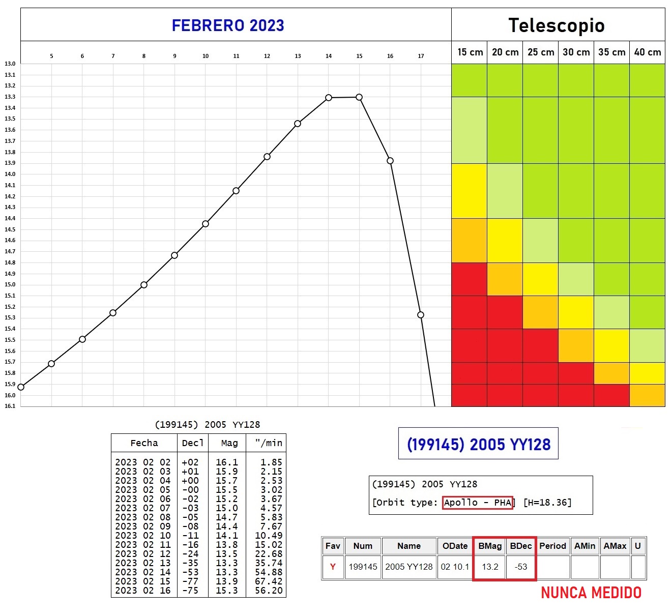Click the FEBRERO 2023 chart title
The height and width of the screenshot is (616, 672).
pyautogui.click(x=228, y=25)
